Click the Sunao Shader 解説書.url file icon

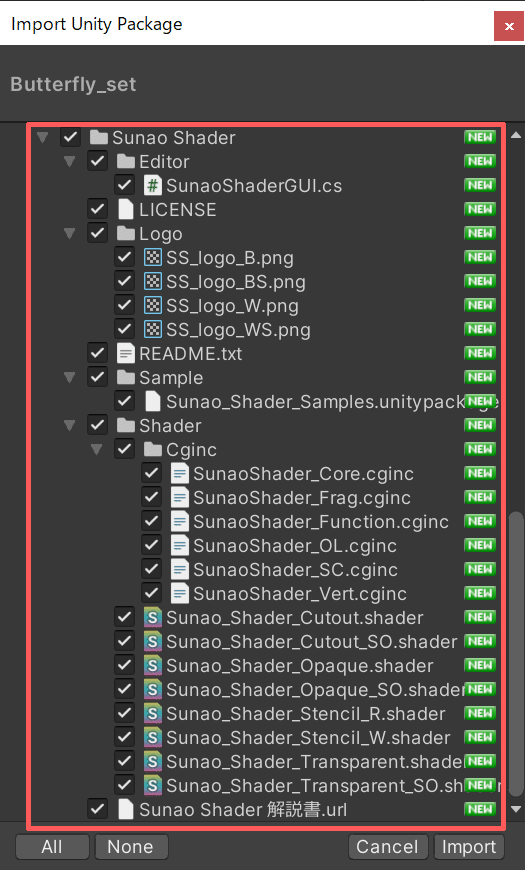coord(126,809)
